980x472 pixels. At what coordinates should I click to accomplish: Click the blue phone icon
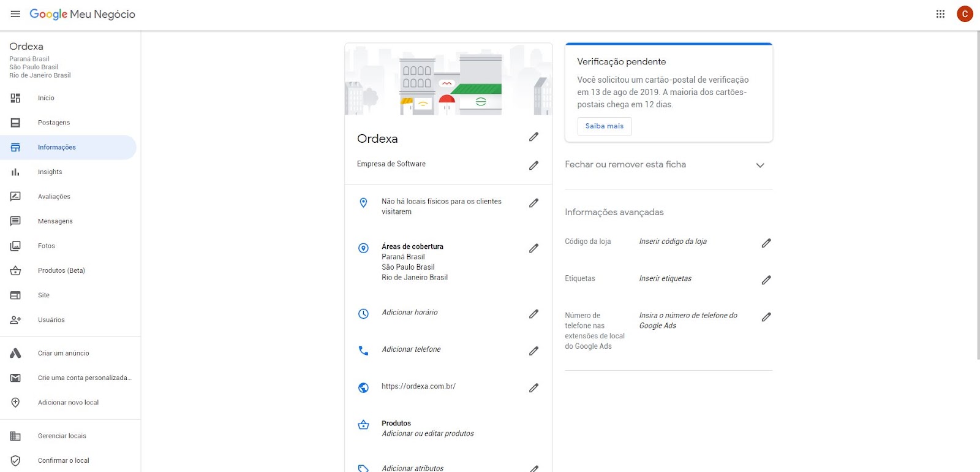tap(363, 351)
